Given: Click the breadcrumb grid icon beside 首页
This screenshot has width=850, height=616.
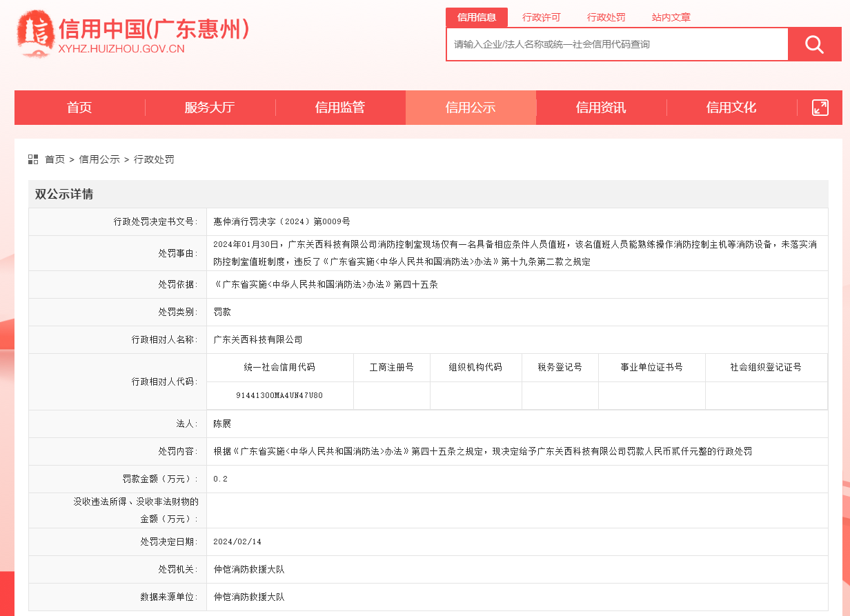Looking at the screenshot, I should click(33, 159).
